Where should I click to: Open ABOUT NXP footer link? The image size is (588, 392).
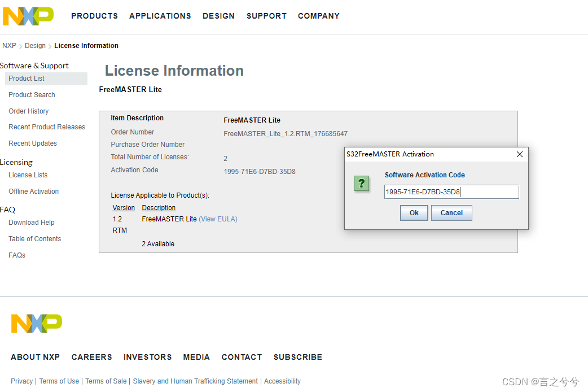pyautogui.click(x=35, y=357)
